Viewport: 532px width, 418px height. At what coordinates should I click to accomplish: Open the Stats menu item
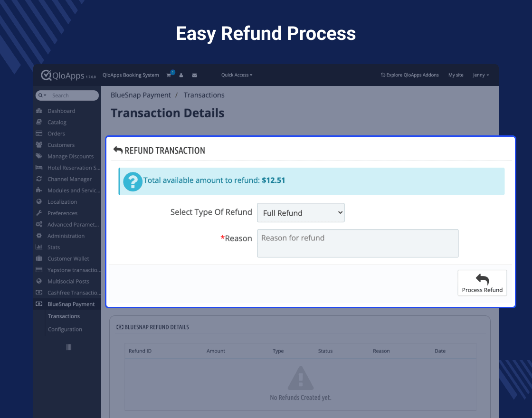click(54, 247)
